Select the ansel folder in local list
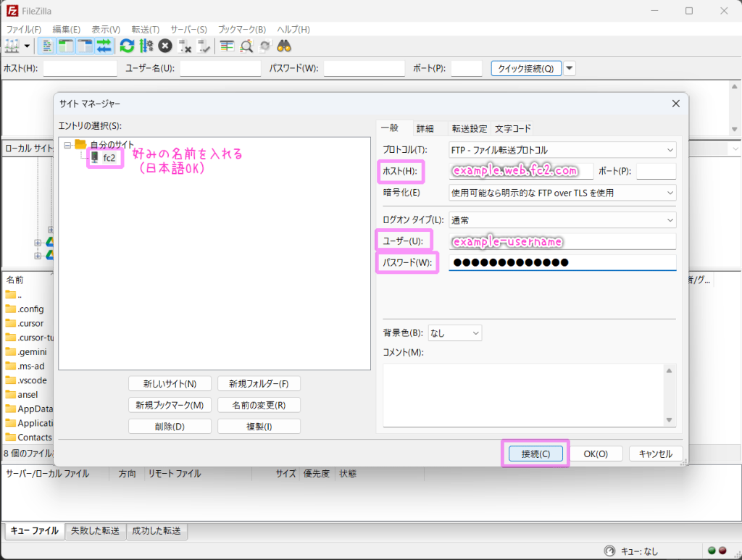The image size is (742, 560). (22, 394)
